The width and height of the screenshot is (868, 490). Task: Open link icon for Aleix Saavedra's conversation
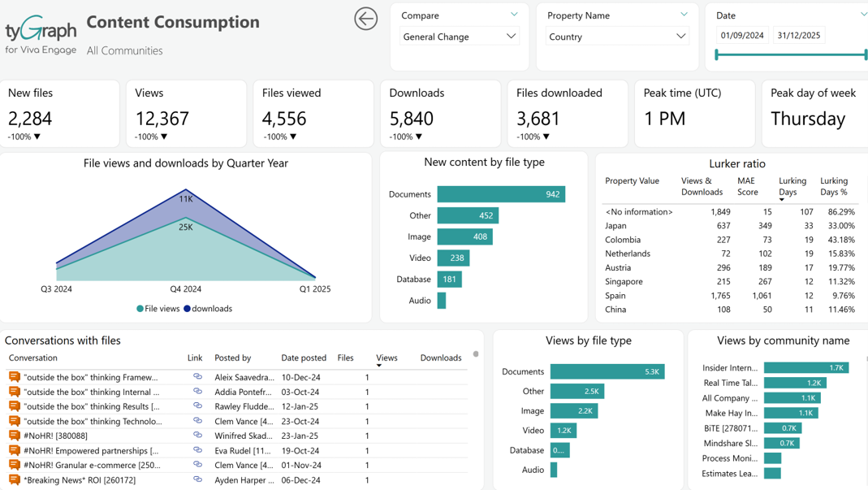197,376
